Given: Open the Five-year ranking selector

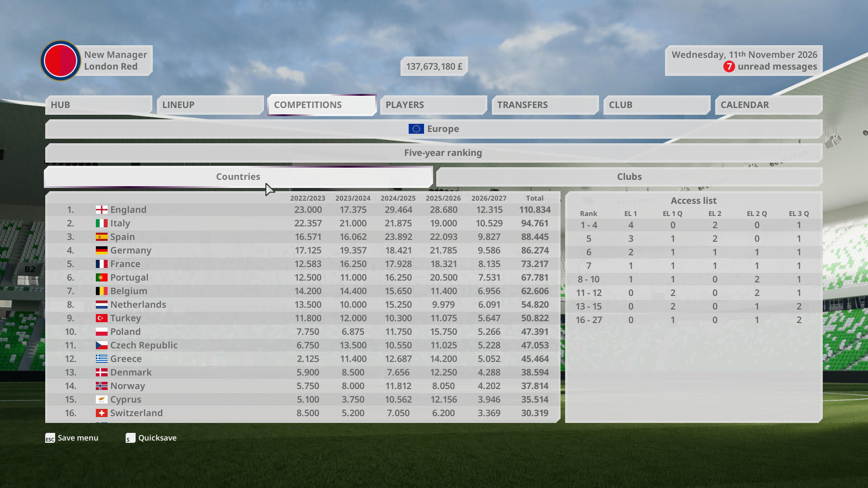Looking at the screenshot, I should (x=434, y=153).
